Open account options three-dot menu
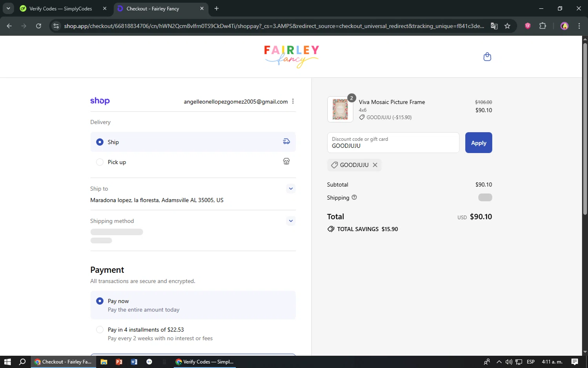This screenshot has width=588, height=368. pyautogui.click(x=293, y=102)
